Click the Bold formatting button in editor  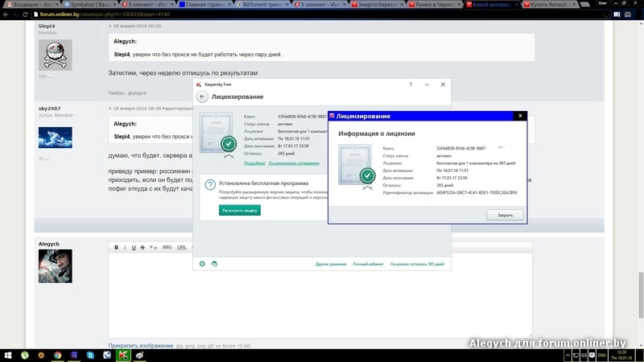pyautogui.click(x=116, y=247)
